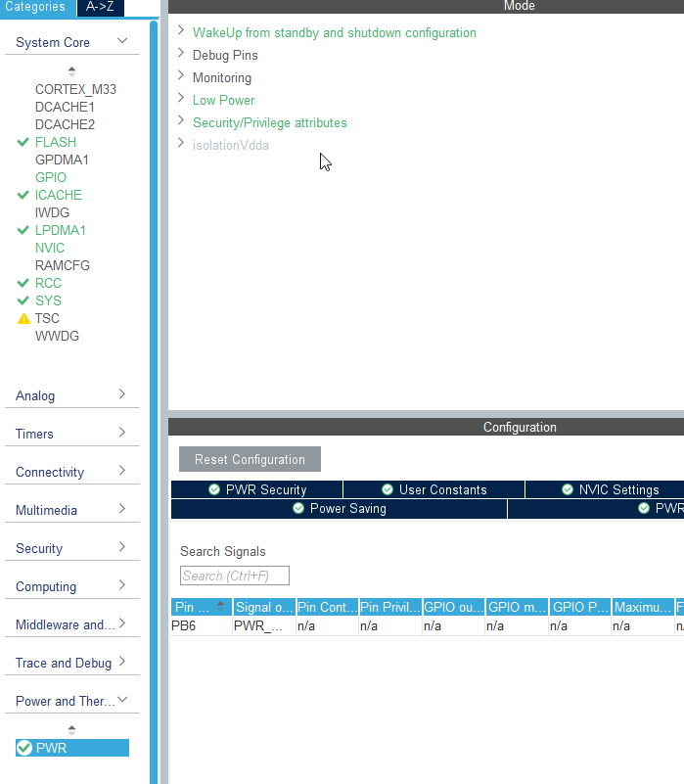Select GPDMA1 peripheral
The width and height of the screenshot is (684, 784).
point(62,160)
